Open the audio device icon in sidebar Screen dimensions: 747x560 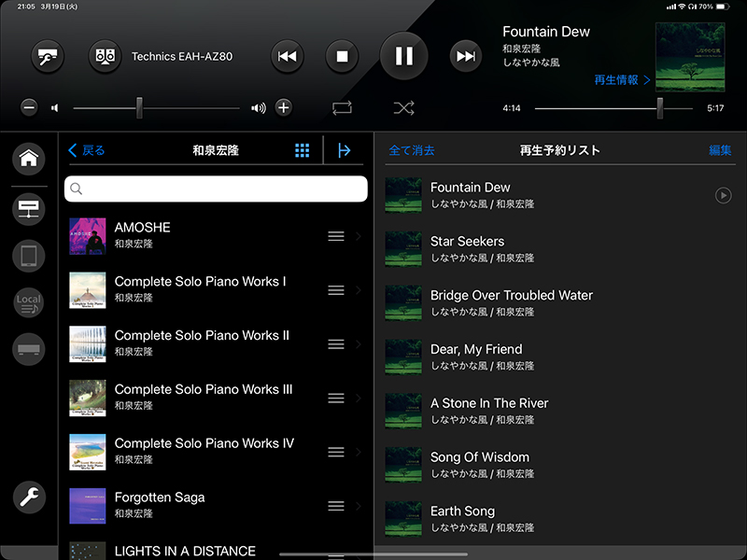[x=29, y=349]
